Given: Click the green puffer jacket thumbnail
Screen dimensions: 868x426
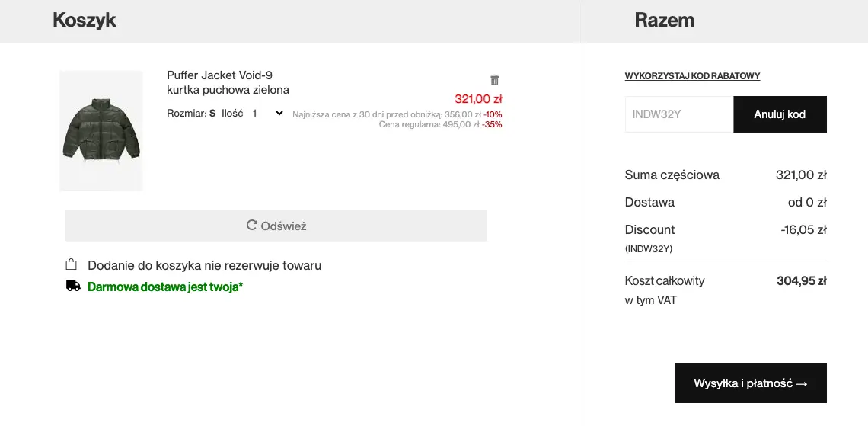Looking at the screenshot, I should (x=101, y=131).
